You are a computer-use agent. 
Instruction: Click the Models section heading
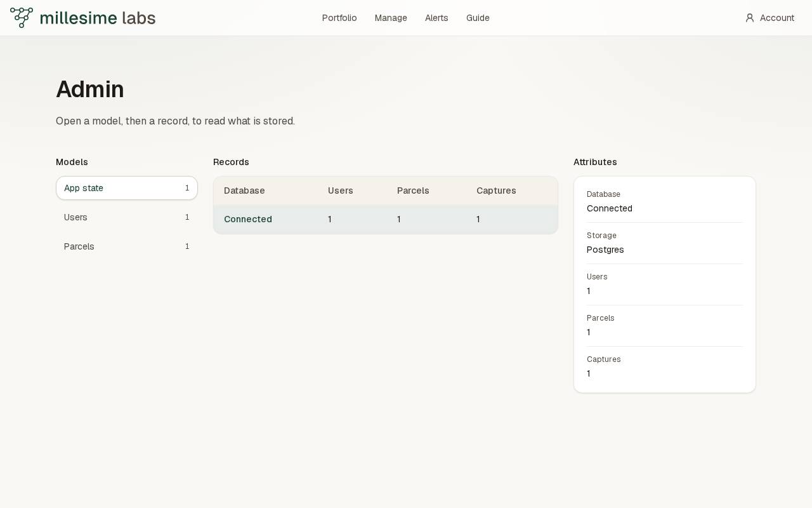click(x=72, y=162)
